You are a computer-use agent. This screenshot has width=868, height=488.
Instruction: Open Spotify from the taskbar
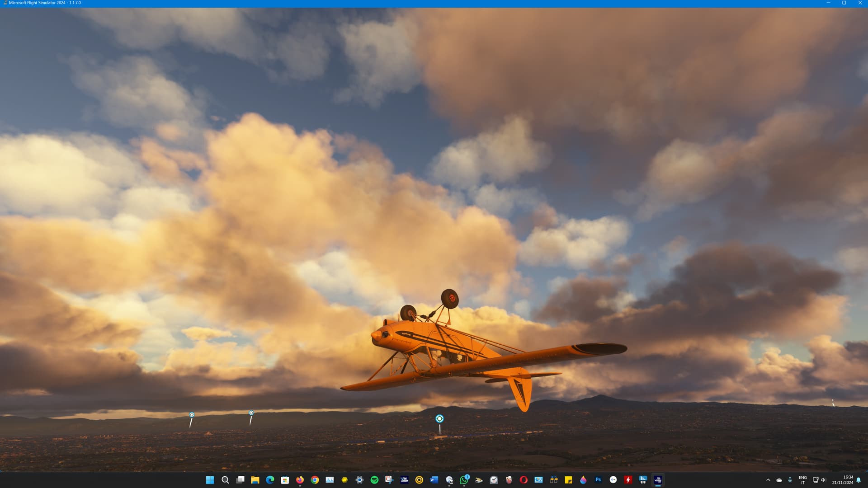pos(374,480)
